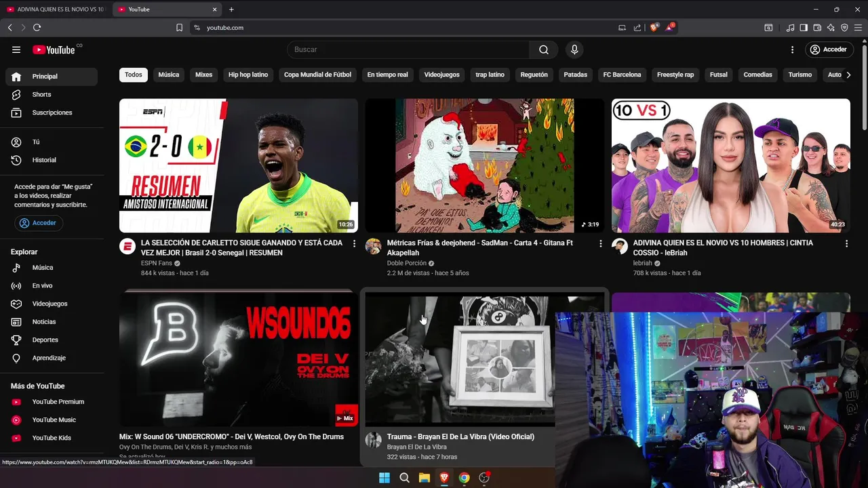Open Suscripciones in sidebar

pyautogui.click(x=52, y=113)
